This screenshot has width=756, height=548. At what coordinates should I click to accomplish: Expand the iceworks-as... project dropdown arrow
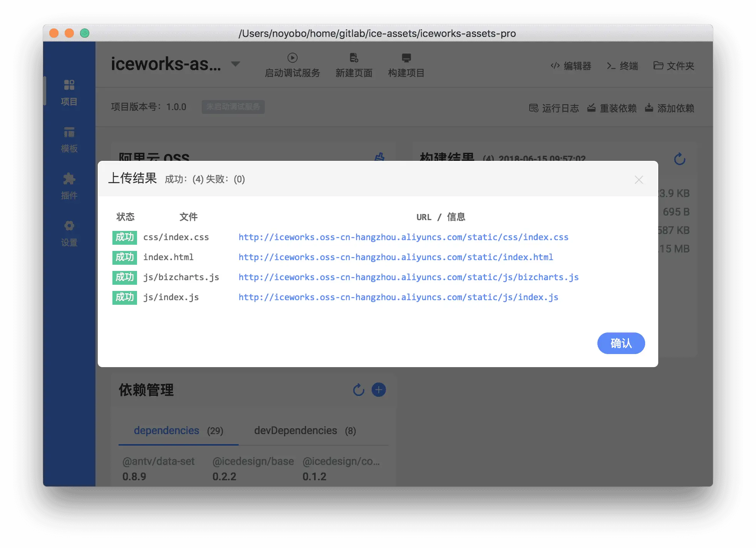pyautogui.click(x=235, y=64)
